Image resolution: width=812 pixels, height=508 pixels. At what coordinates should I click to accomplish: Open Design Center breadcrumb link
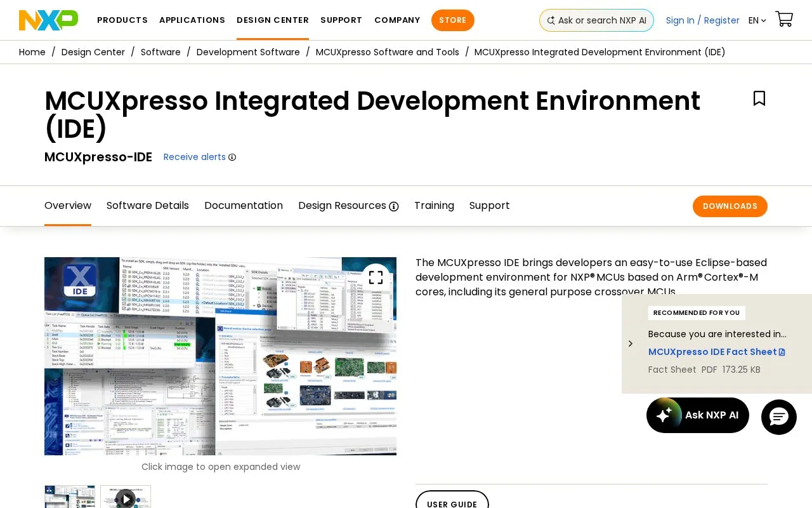click(93, 52)
